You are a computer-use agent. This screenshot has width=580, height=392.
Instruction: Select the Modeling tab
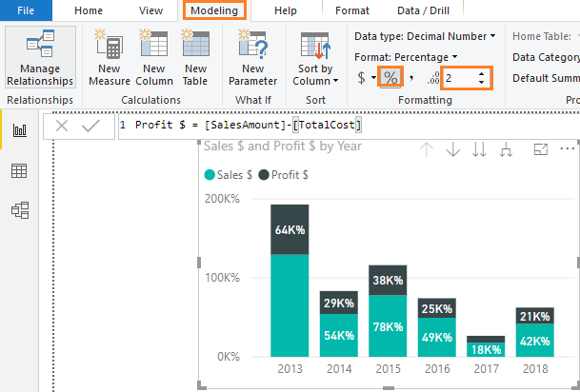[x=214, y=10]
